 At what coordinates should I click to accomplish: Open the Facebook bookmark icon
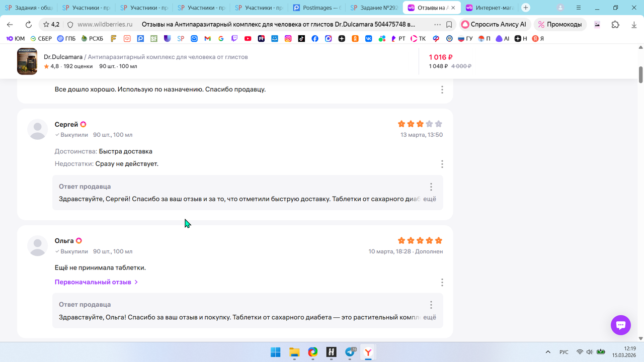point(315,38)
